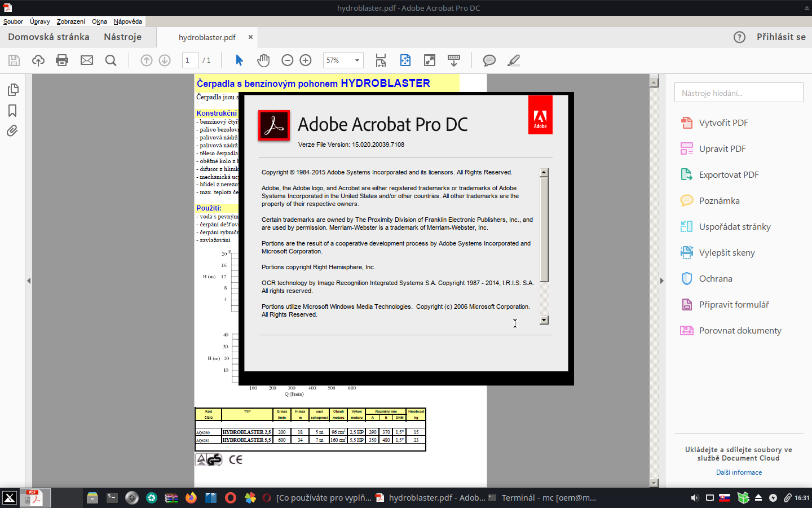Viewport: 812px width, 508px height.
Task: Click the page number input field
Action: (190, 60)
